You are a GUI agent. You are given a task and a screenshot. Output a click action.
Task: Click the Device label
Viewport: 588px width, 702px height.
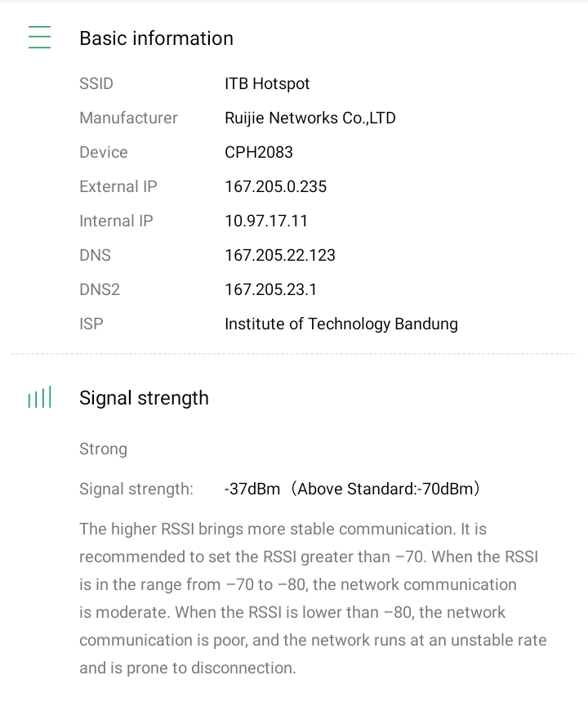104,152
